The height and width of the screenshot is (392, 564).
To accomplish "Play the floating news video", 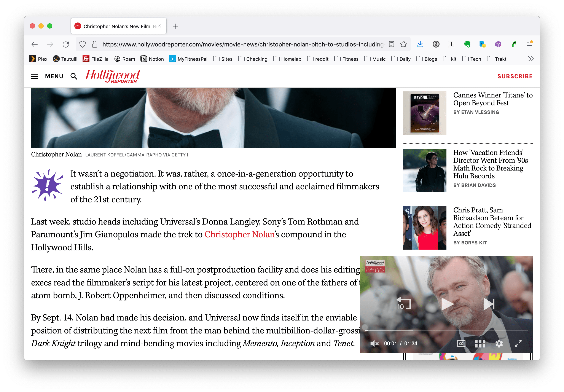I will tap(447, 304).
